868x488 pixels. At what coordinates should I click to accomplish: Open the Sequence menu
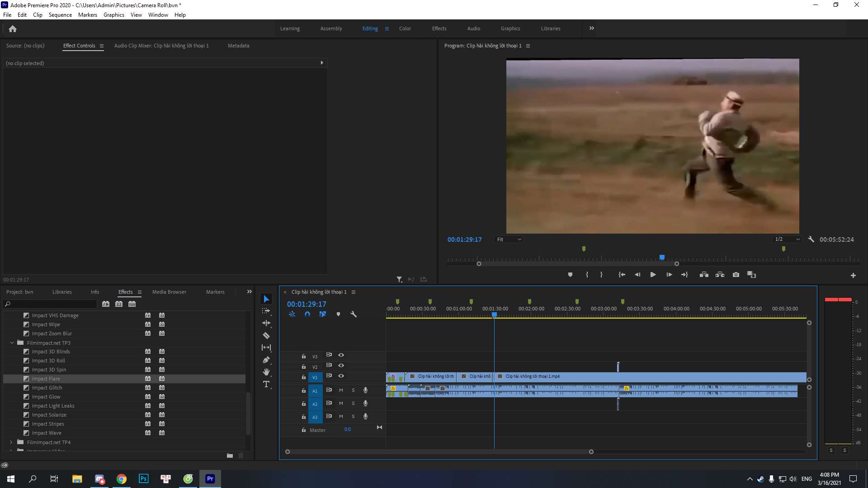[x=60, y=15]
